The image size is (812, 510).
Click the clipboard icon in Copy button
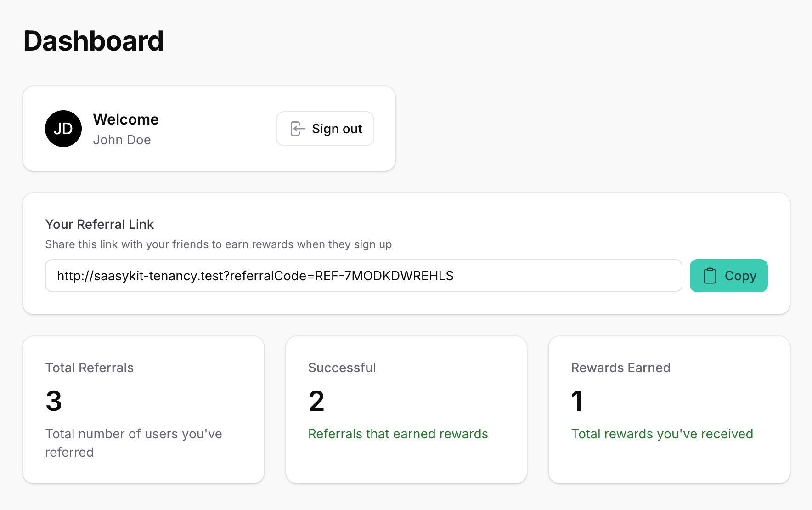click(x=710, y=276)
